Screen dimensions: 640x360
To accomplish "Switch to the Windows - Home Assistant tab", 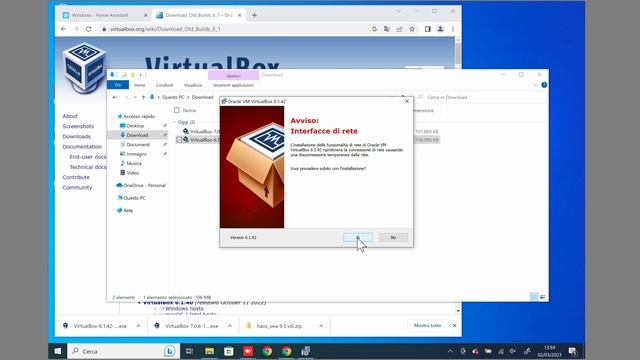I will pos(100,15).
